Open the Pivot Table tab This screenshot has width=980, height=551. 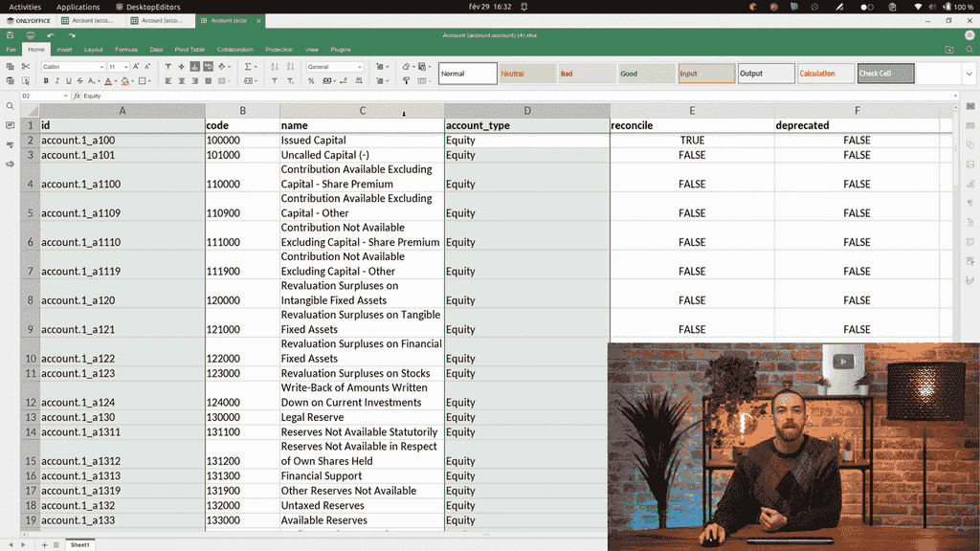189,50
